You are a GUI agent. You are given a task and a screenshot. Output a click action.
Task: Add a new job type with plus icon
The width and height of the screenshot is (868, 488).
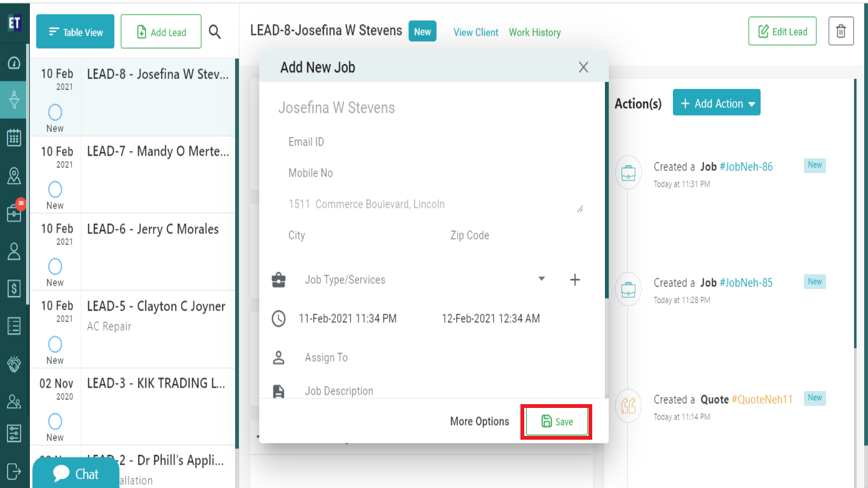pos(575,280)
